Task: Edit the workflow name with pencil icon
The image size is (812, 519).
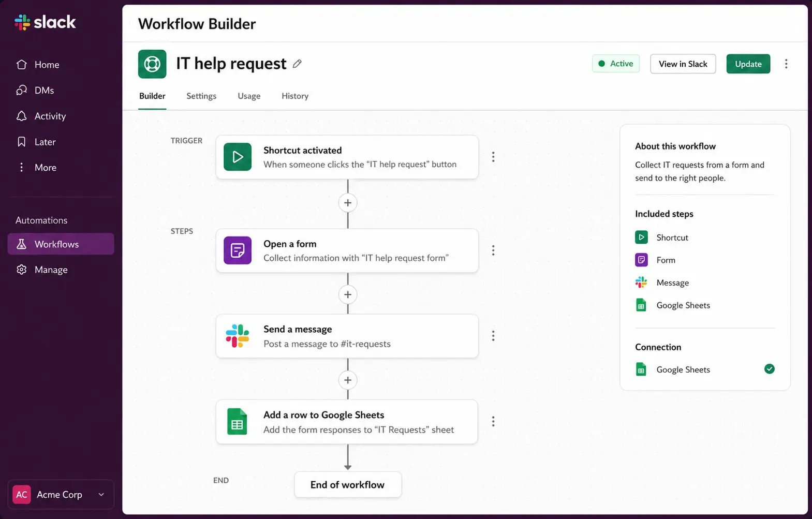Action: point(297,64)
